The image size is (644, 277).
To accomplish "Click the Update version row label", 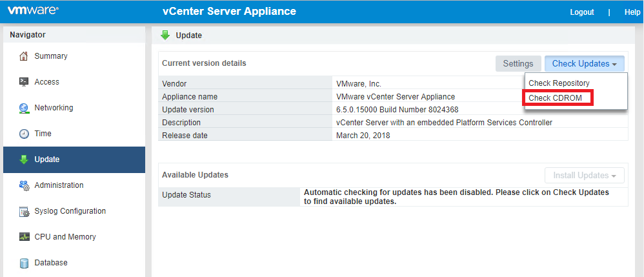I will coord(188,110).
